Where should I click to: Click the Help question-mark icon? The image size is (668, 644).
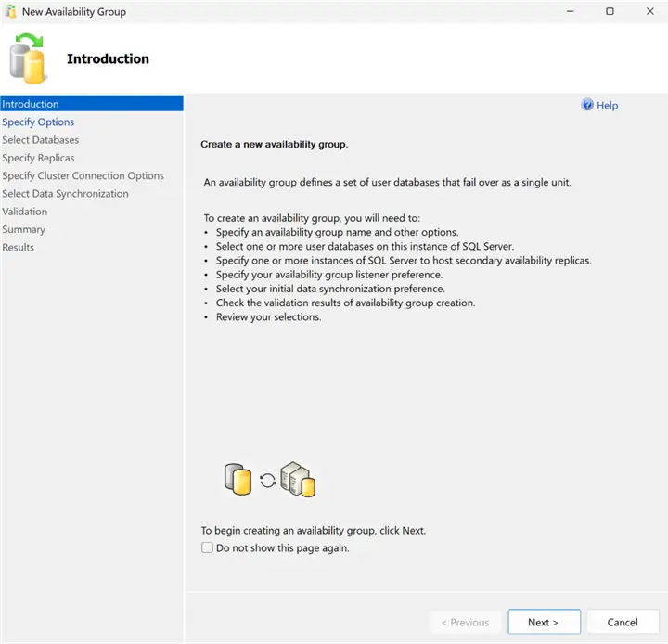pos(587,105)
